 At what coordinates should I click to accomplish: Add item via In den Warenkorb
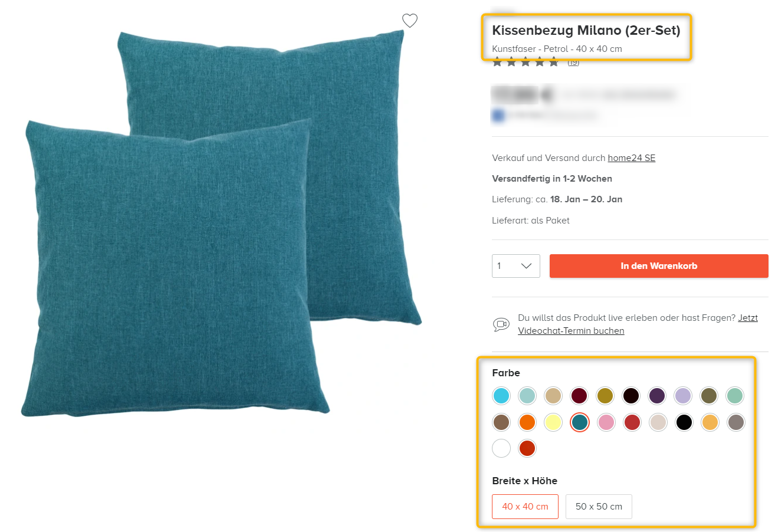(659, 266)
